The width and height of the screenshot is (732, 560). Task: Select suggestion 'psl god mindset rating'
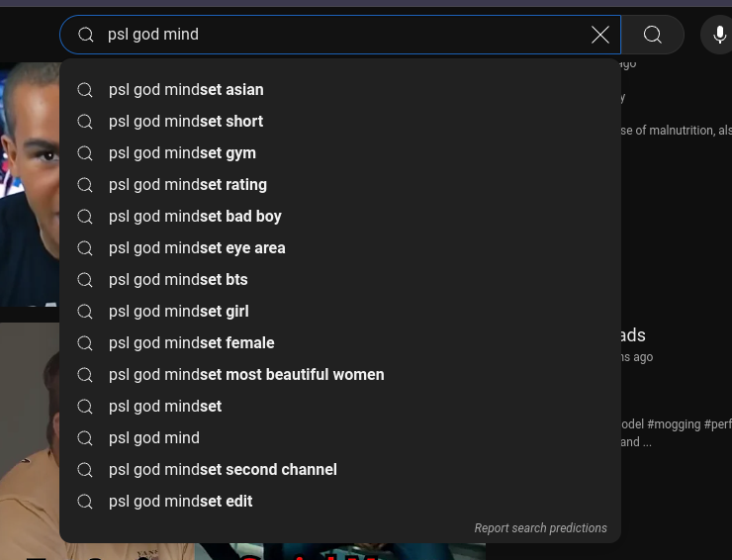click(340, 185)
